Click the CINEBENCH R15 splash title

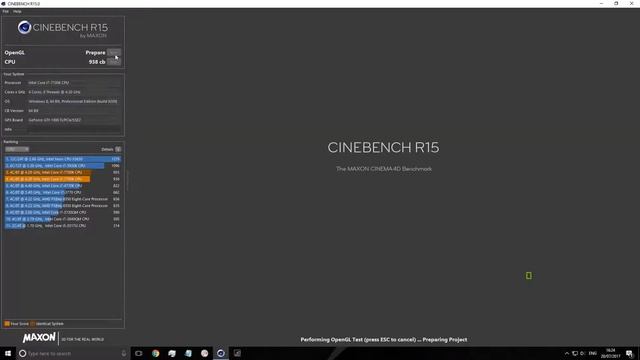(383, 147)
